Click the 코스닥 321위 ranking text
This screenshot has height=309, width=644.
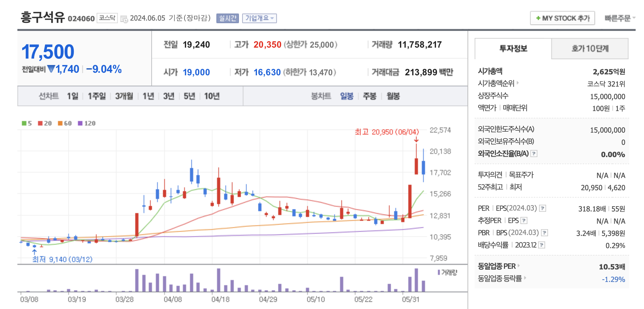click(x=606, y=84)
